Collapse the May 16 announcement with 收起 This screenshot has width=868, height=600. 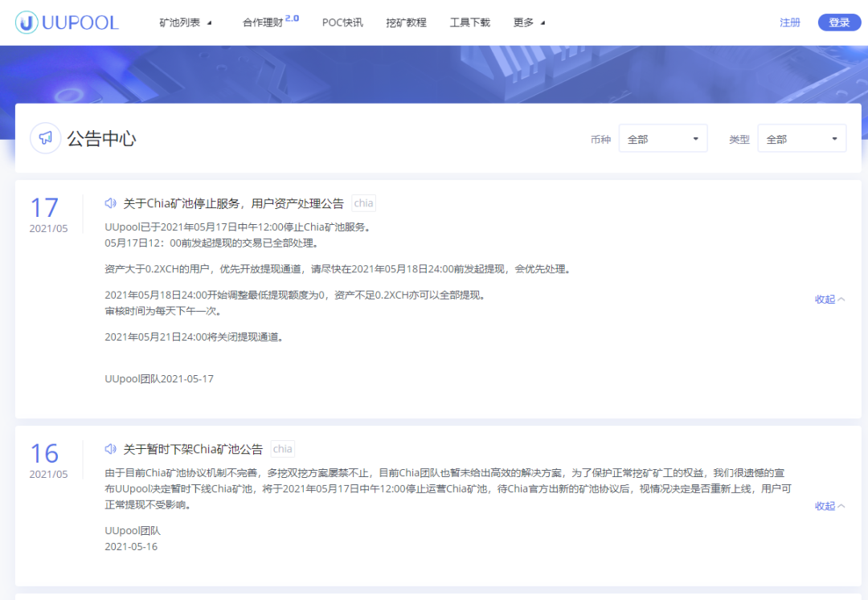[827, 505]
